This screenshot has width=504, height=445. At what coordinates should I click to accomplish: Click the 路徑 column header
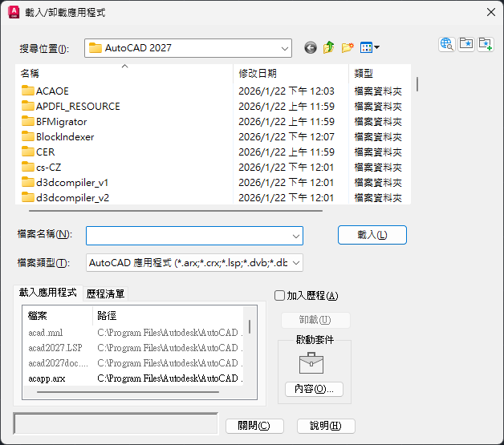[x=168, y=316]
